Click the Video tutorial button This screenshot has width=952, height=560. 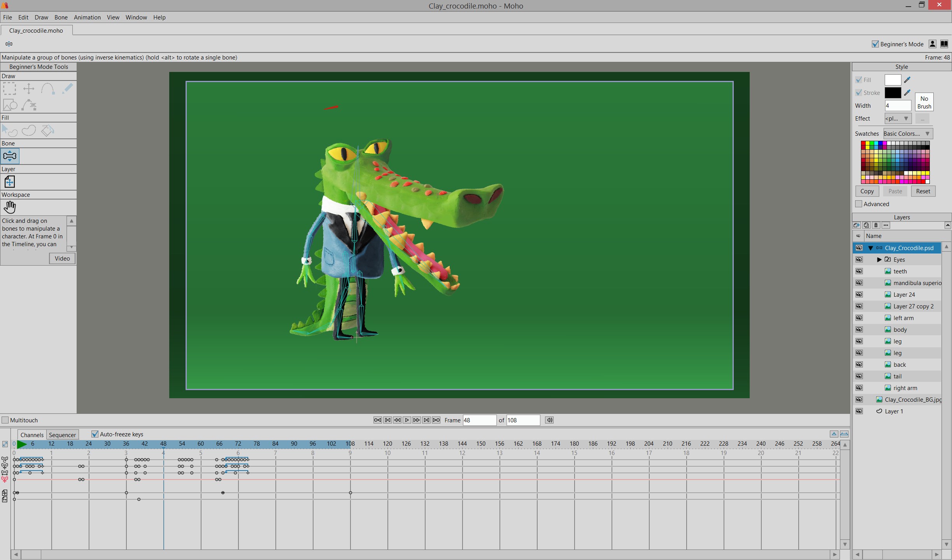(x=62, y=259)
